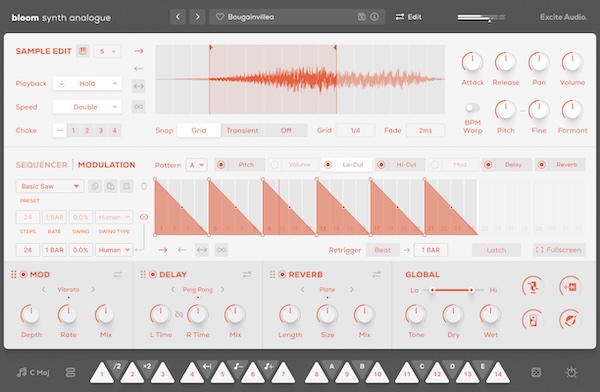This screenshot has width=600, height=392.
Task: Copy modulation pattern icon
Action: 95,186
